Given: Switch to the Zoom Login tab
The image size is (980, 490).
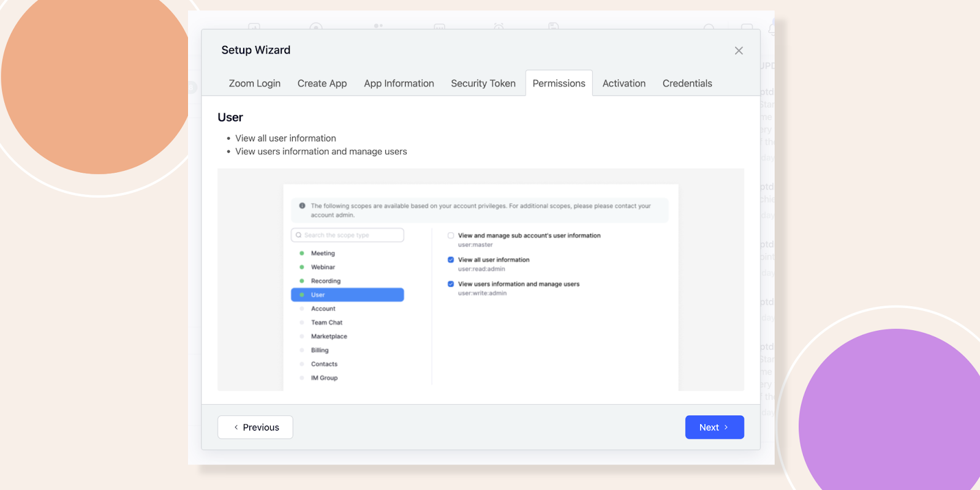Looking at the screenshot, I should click(255, 83).
